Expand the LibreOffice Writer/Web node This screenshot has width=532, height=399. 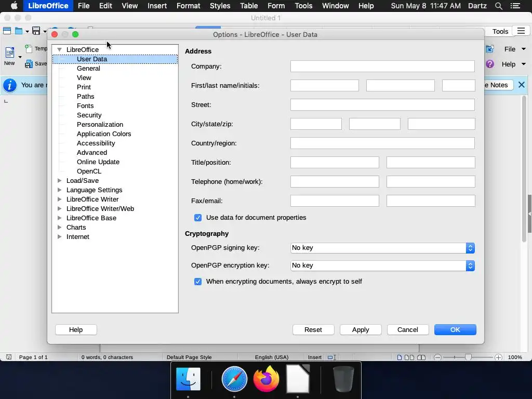(x=60, y=209)
